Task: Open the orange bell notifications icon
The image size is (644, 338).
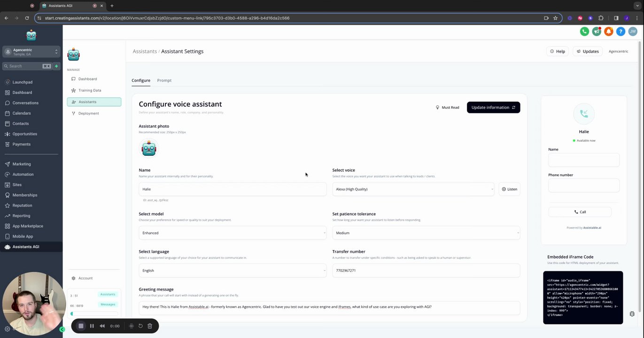Action: pyautogui.click(x=608, y=31)
